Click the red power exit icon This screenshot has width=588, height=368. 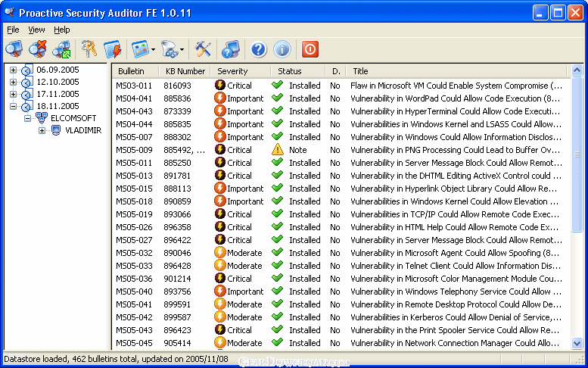click(310, 49)
